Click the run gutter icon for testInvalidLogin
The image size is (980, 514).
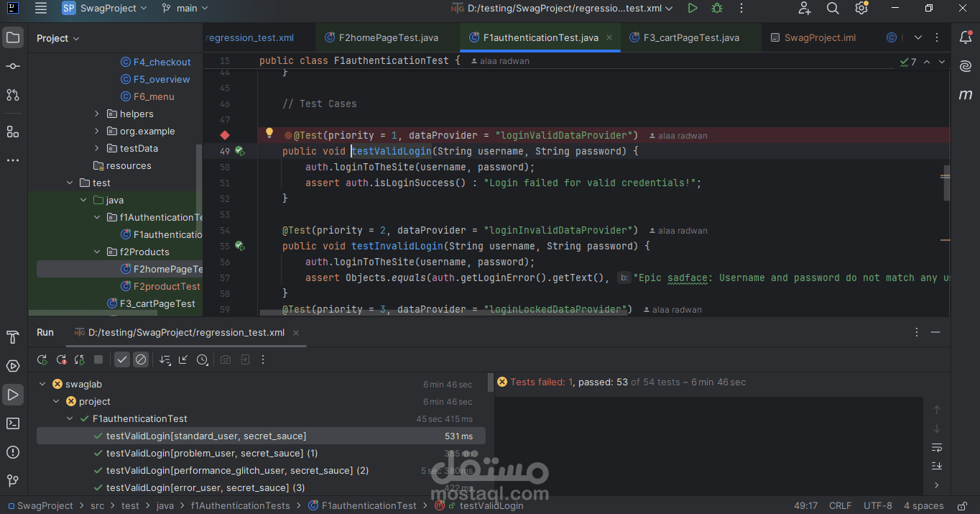(240, 246)
